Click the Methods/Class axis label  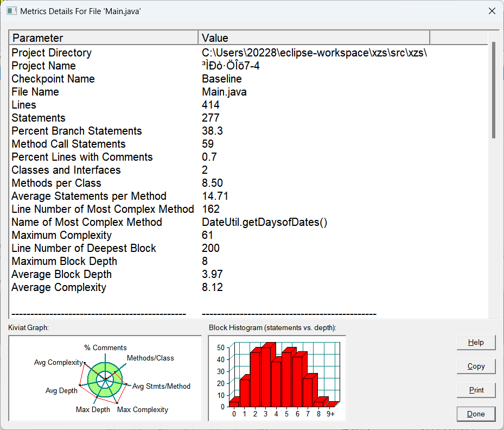150,358
